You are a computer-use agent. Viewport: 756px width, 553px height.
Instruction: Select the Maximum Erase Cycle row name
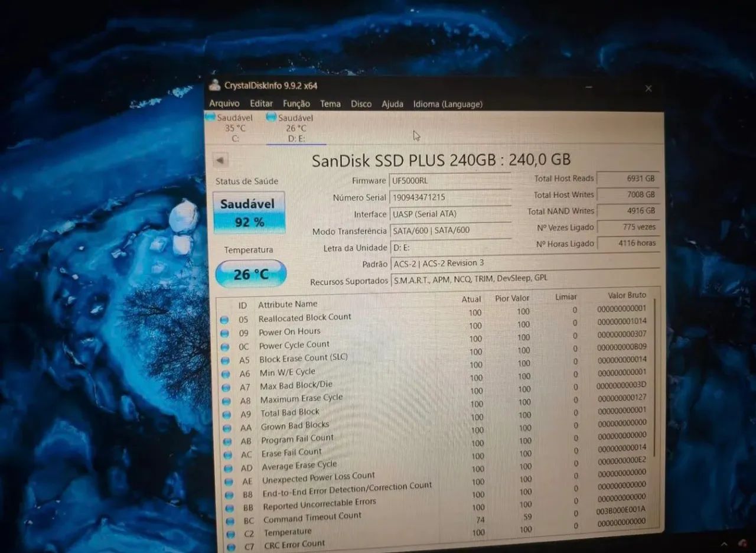coord(301,398)
